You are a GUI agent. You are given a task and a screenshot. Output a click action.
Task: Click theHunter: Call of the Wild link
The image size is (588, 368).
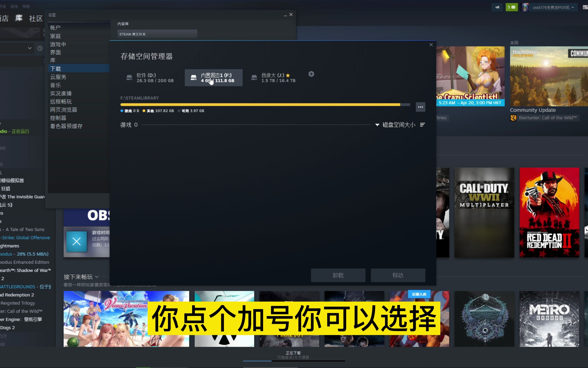548,118
